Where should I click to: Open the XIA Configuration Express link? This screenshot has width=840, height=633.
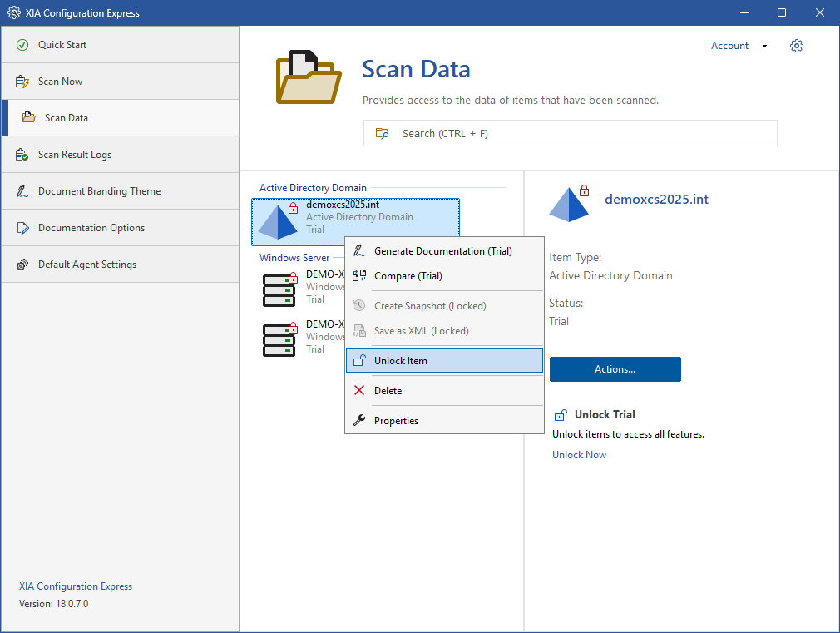[x=76, y=586]
